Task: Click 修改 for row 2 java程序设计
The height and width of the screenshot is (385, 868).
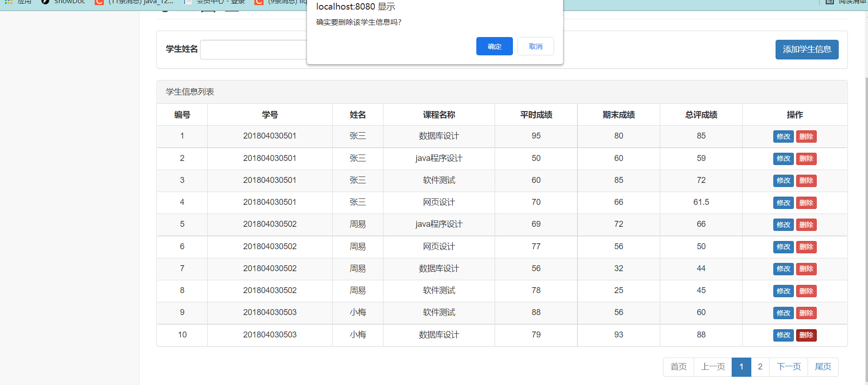Action: pyautogui.click(x=783, y=159)
